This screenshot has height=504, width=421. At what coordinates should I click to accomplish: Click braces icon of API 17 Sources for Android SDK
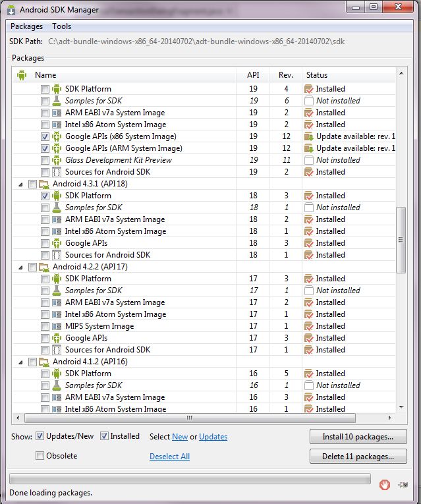(x=57, y=350)
